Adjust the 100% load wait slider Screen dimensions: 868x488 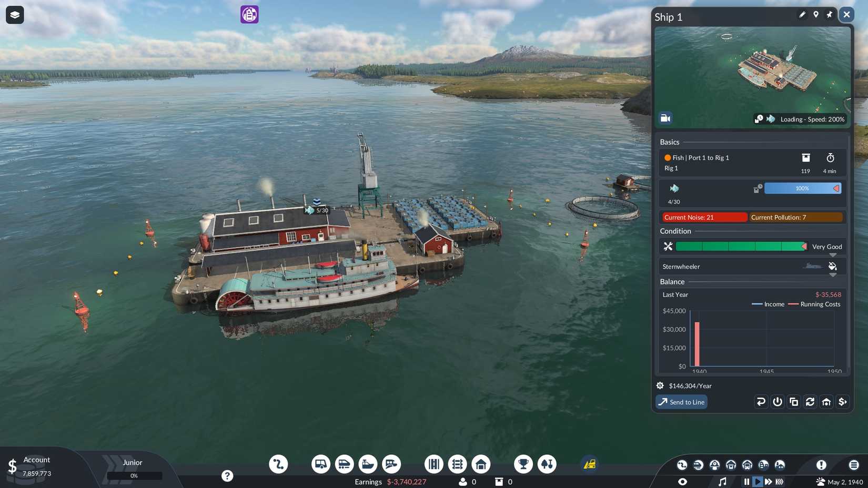point(803,188)
